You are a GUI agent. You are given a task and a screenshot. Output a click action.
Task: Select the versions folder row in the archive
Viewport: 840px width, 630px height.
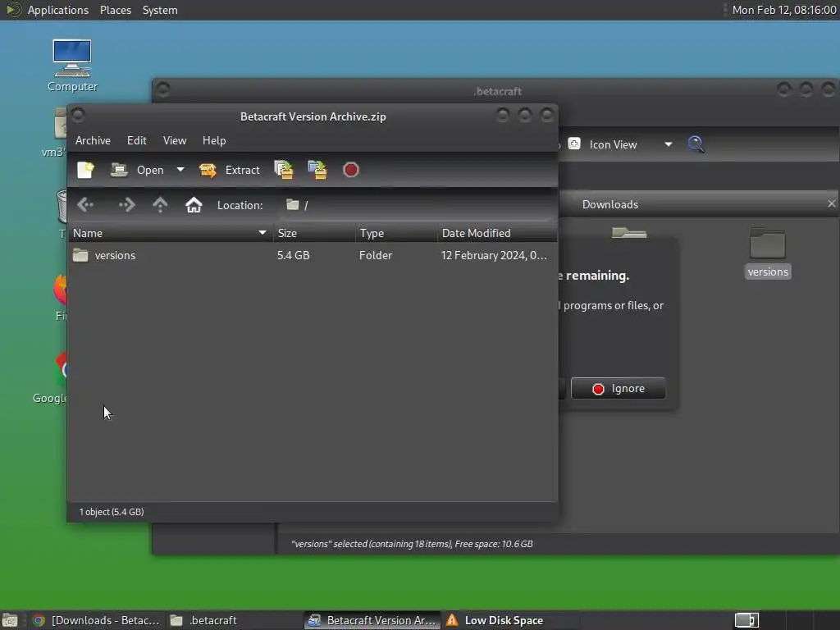[313, 256]
